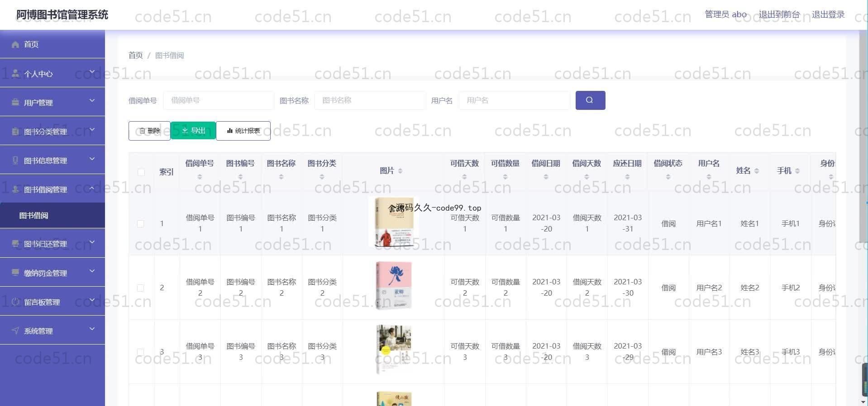
Task: Click the 退出登录 link
Action: 828,14
